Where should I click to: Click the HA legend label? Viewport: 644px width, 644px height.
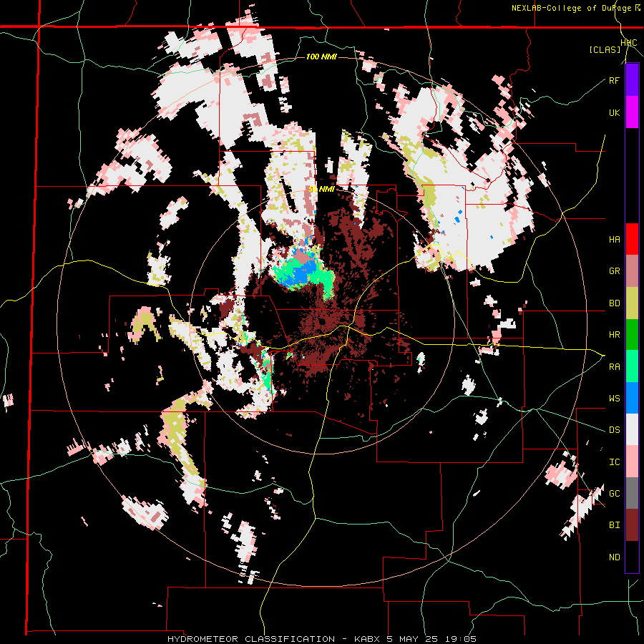click(x=614, y=240)
